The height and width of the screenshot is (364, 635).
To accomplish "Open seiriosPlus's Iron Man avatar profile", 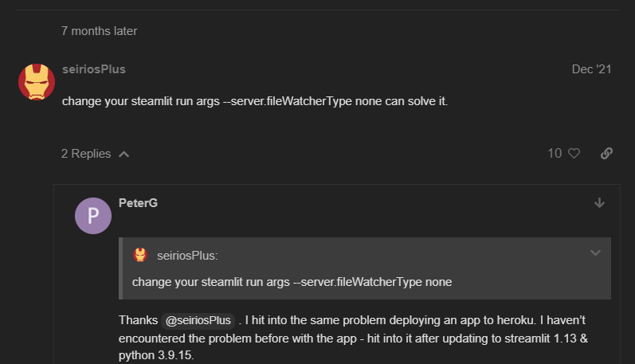I will (x=37, y=82).
